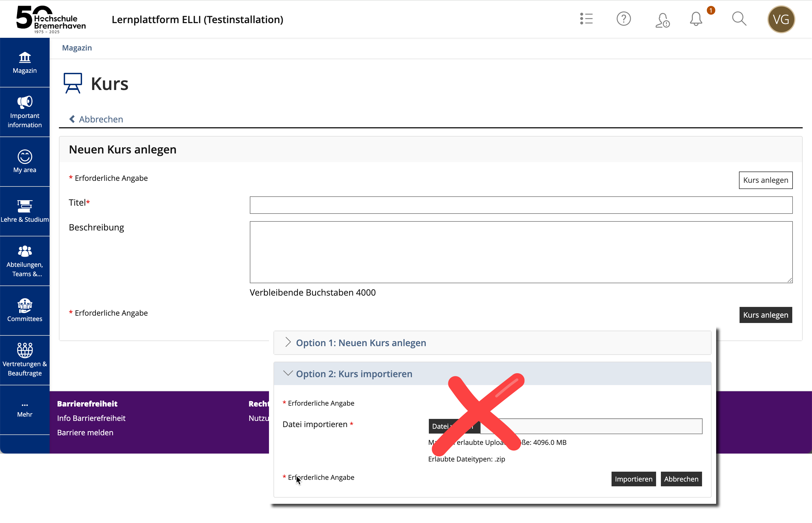
Task: Open the notifications bell icon
Action: pos(696,19)
